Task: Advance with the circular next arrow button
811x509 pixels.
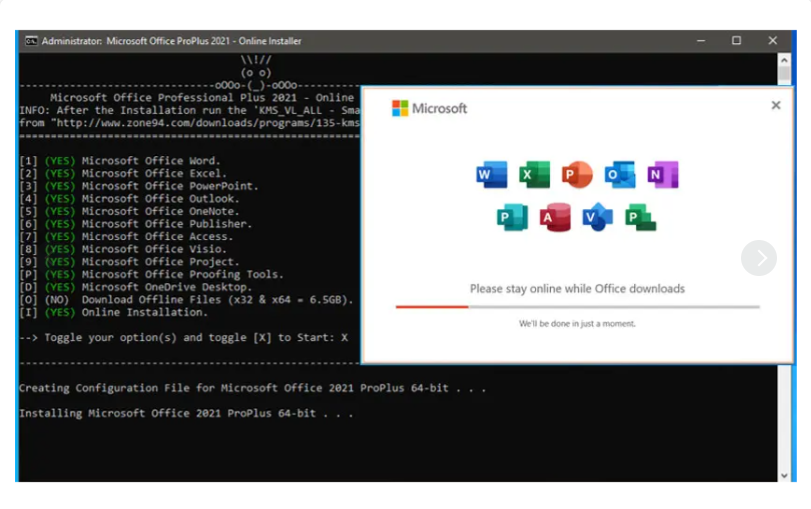Action: tap(759, 258)
